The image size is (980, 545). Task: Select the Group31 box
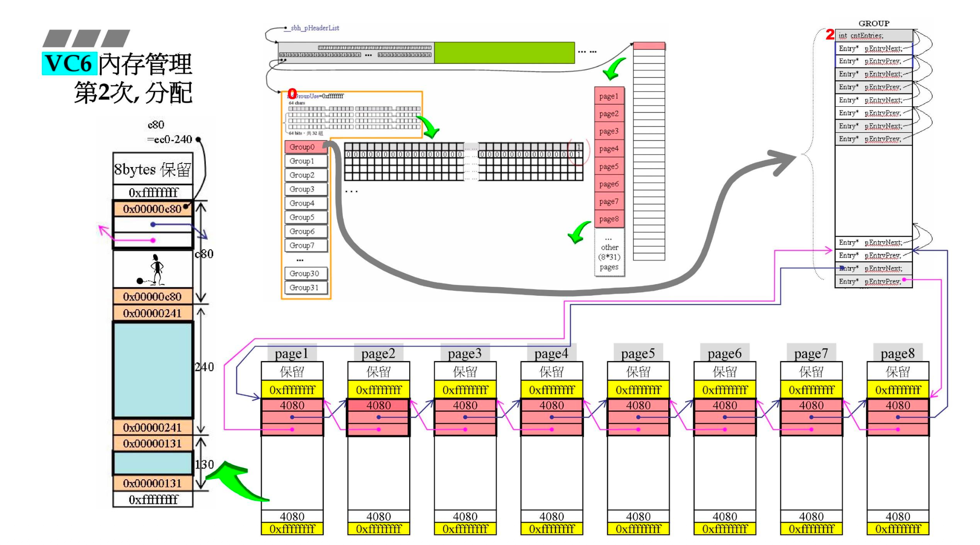[306, 287]
